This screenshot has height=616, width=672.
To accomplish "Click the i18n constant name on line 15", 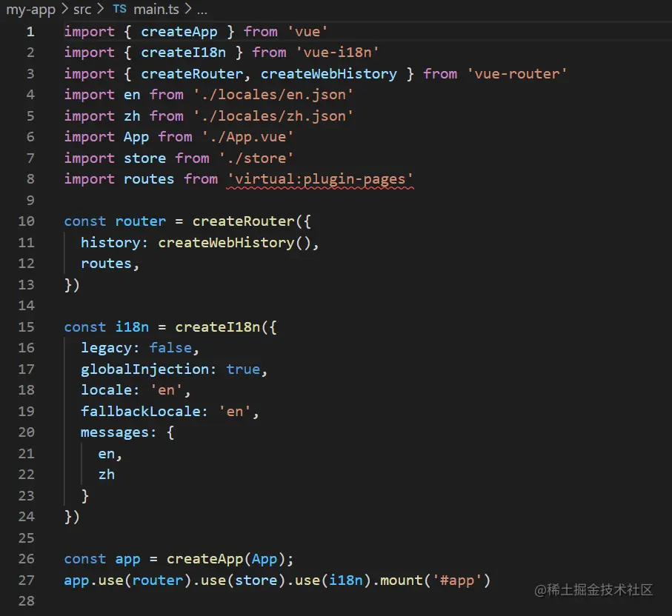I will pyautogui.click(x=132, y=327).
